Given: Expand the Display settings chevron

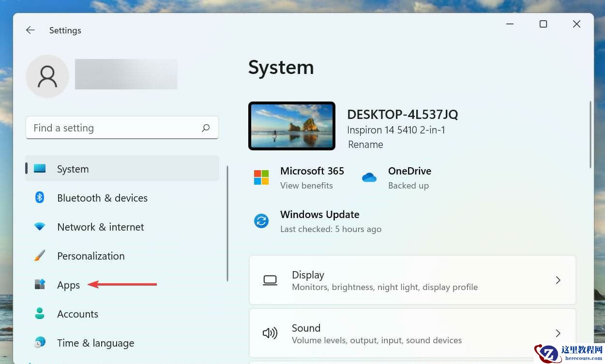Looking at the screenshot, I should 558,280.
